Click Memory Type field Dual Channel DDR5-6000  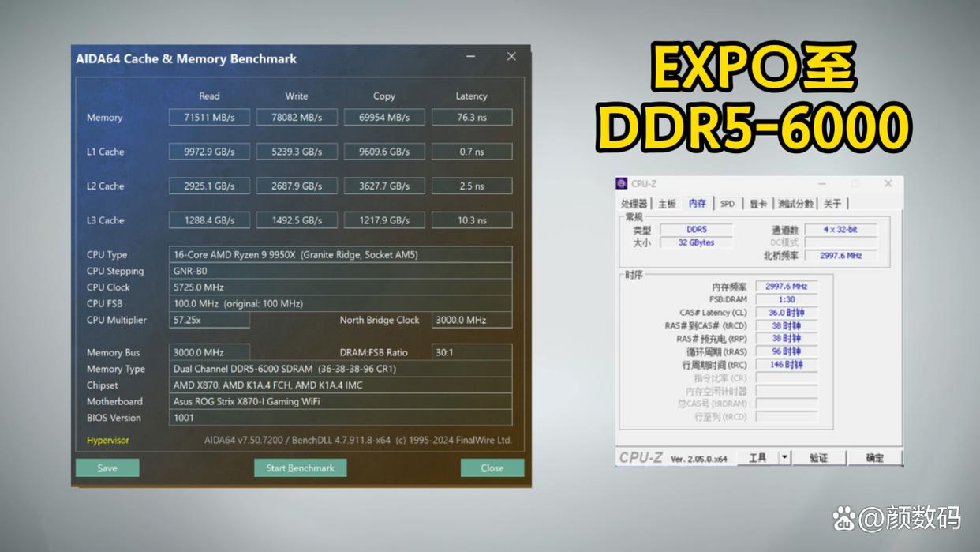(341, 369)
